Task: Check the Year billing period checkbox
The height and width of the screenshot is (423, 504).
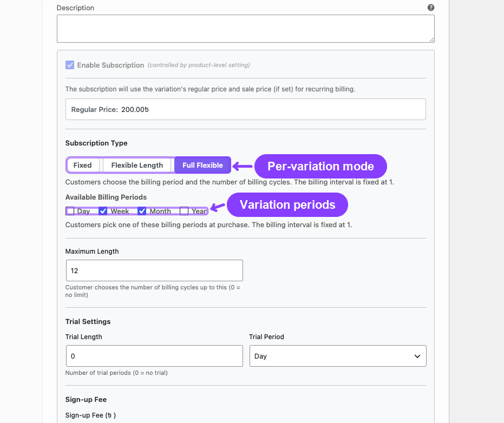Action: click(x=184, y=211)
